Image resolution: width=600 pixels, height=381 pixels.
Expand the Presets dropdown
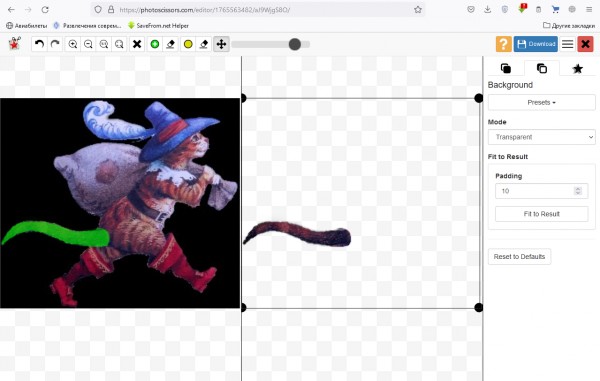click(x=541, y=103)
